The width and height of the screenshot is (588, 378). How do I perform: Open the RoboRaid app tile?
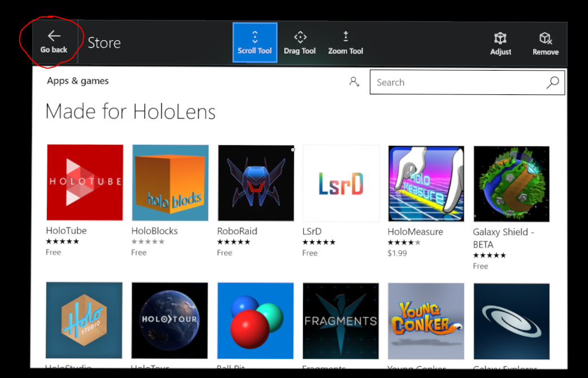[256, 183]
